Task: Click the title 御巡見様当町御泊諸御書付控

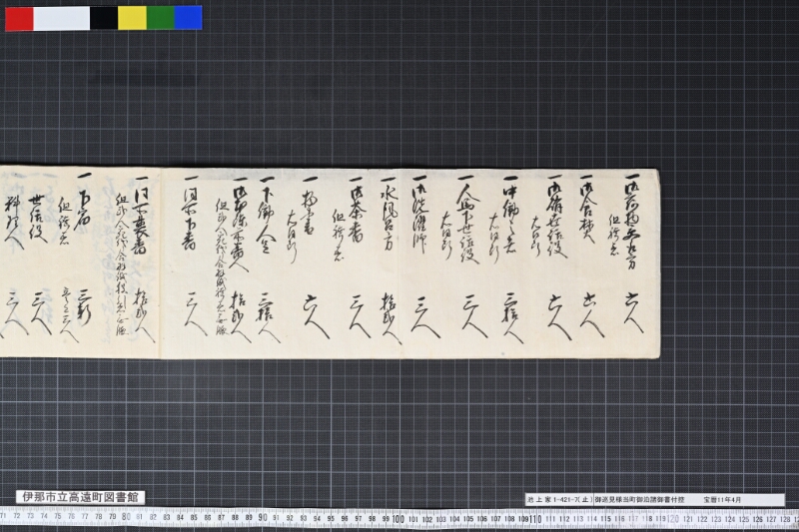Action: [x=640, y=500]
